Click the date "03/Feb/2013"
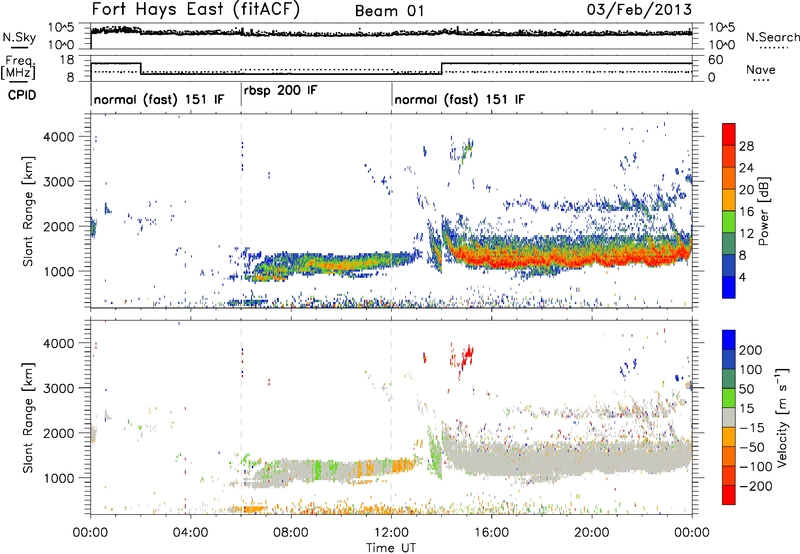This screenshot has width=800, height=554. click(x=639, y=9)
